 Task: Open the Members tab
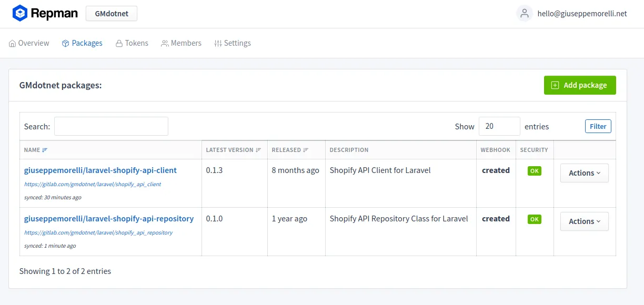tap(181, 43)
